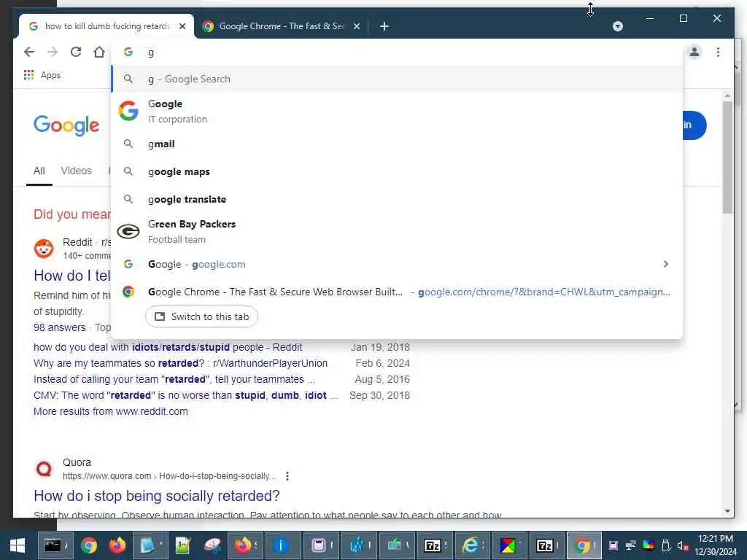
Task: Click the Google G icon in the address bar
Action: (x=128, y=52)
